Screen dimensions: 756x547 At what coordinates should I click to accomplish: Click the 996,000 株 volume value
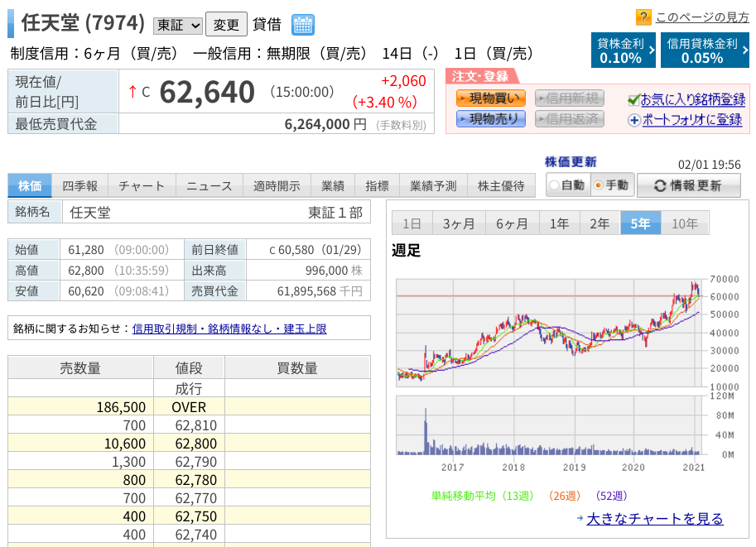pos(334,271)
